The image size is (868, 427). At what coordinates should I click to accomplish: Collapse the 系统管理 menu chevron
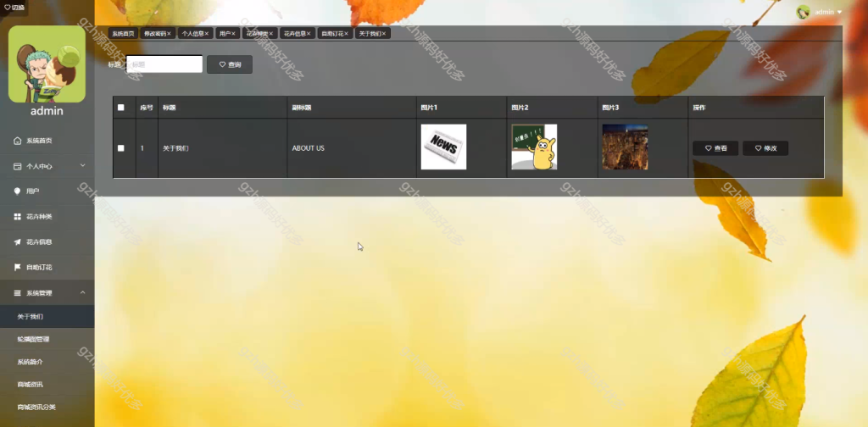pos(82,292)
